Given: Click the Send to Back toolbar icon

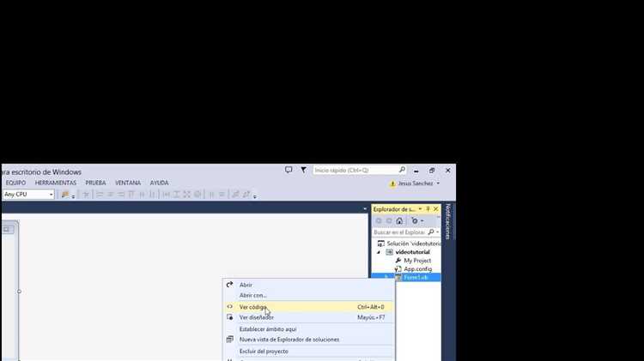Looking at the screenshot, I should pyautogui.click(x=246, y=195).
